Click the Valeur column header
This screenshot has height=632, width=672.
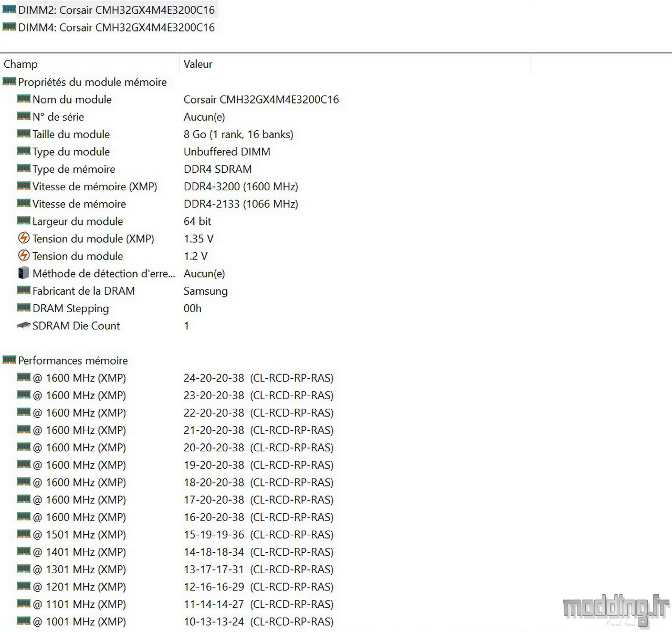pos(198,64)
